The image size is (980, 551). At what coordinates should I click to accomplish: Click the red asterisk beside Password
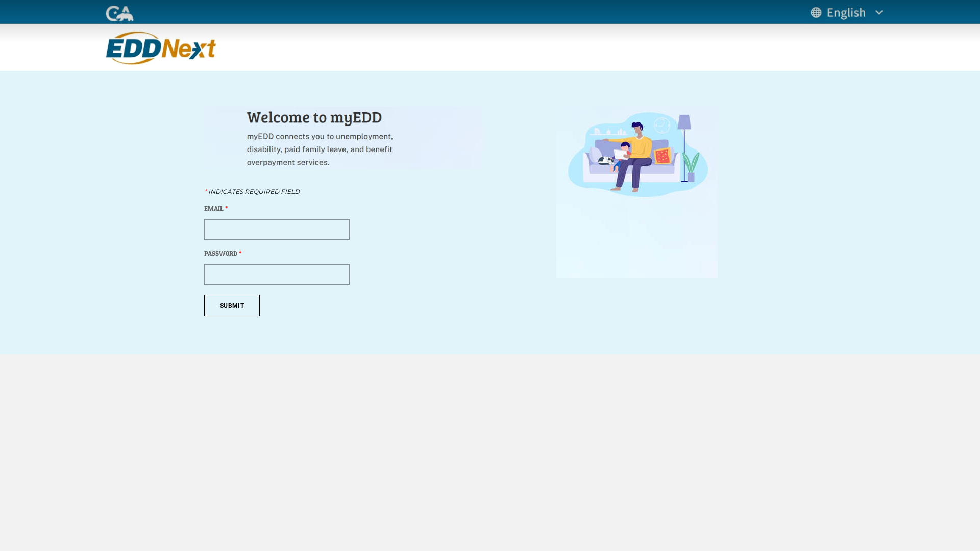240,253
